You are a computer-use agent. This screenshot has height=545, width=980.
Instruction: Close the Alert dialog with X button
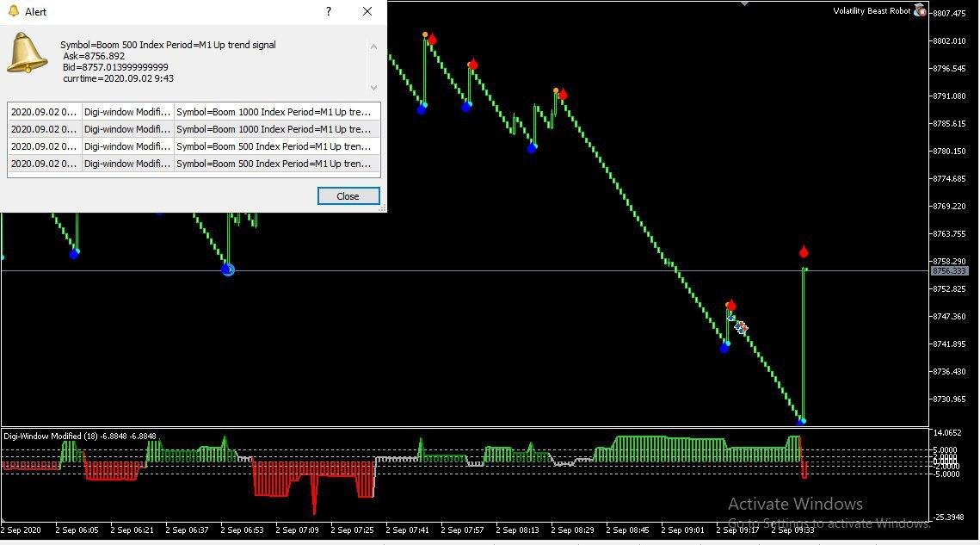pos(367,11)
